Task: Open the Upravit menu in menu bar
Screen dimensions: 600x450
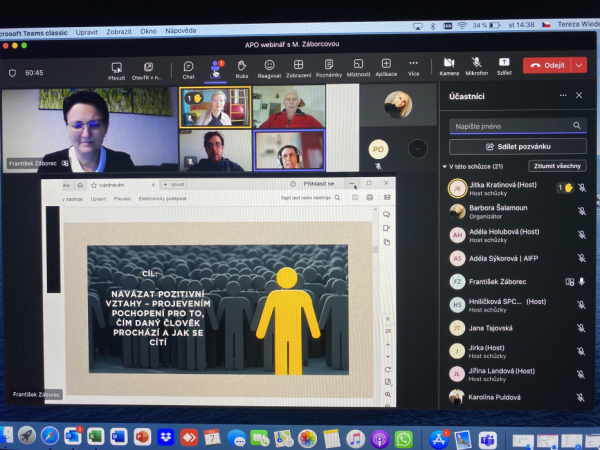Action: click(x=86, y=31)
